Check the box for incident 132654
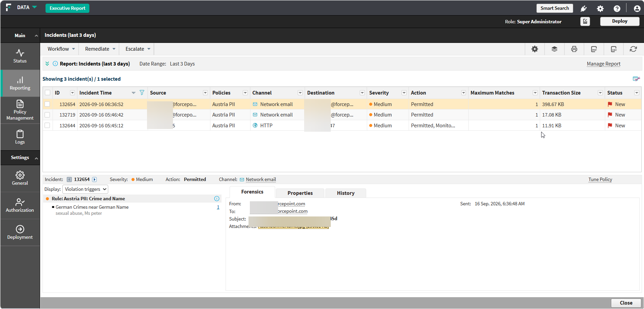 (x=47, y=104)
